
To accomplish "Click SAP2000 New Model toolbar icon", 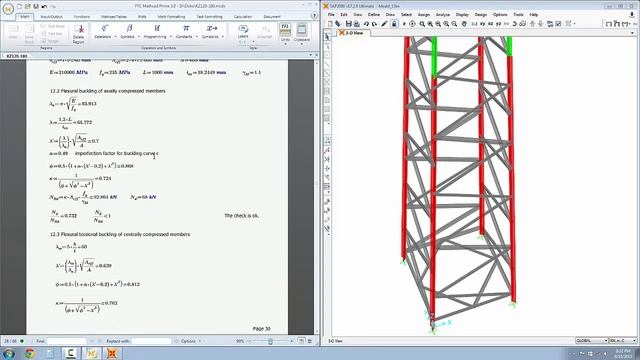I will pos(330,24).
